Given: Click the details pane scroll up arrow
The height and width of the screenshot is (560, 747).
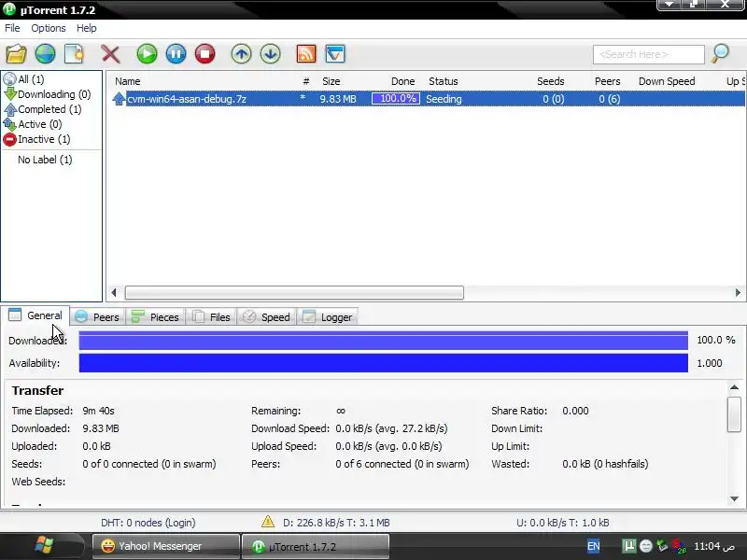Looking at the screenshot, I should click(x=734, y=387).
